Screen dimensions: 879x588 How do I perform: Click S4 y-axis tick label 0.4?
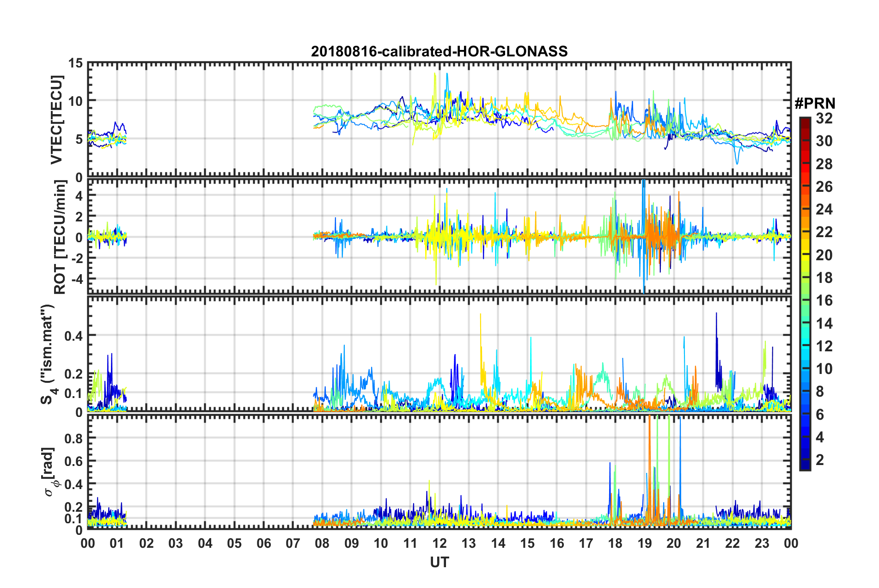point(73,336)
